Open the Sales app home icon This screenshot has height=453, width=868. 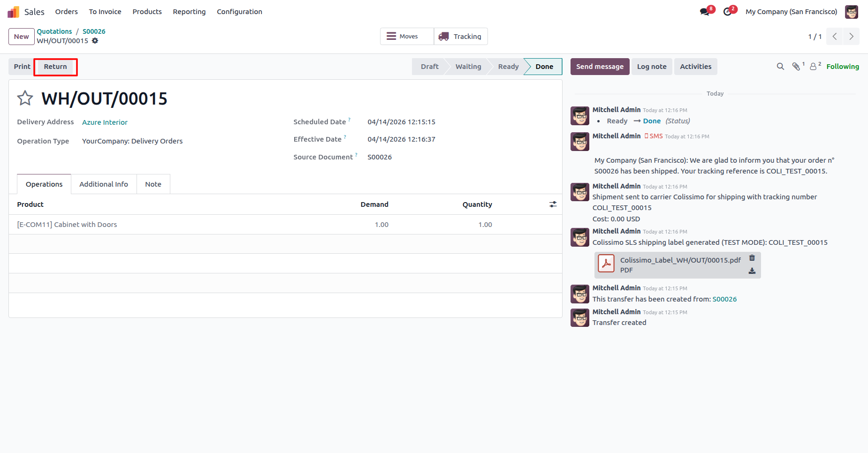pyautogui.click(x=13, y=12)
